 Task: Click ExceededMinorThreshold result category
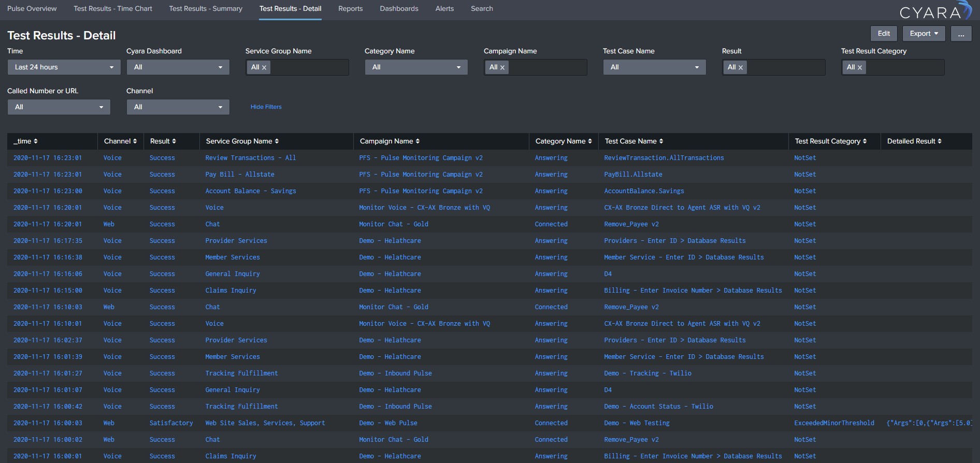coord(834,423)
